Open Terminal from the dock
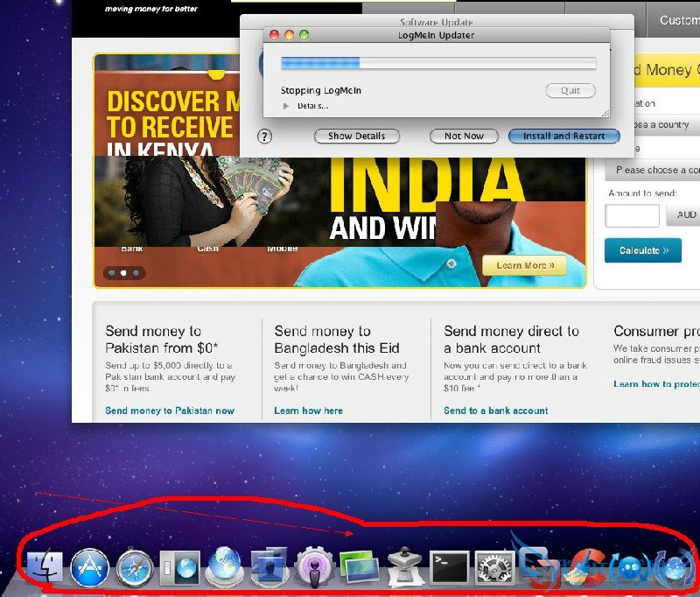 pos(451,568)
